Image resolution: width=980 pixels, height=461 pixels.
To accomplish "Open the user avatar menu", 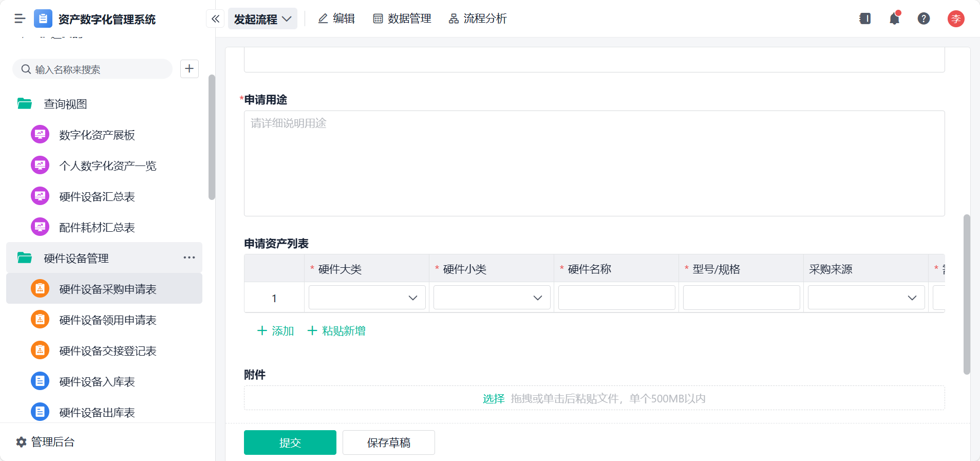I will (955, 19).
